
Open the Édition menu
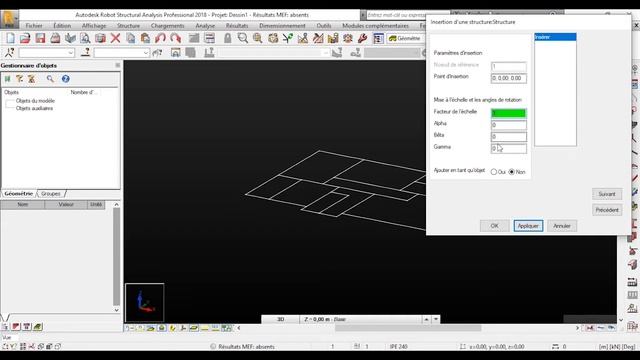pos(62,25)
